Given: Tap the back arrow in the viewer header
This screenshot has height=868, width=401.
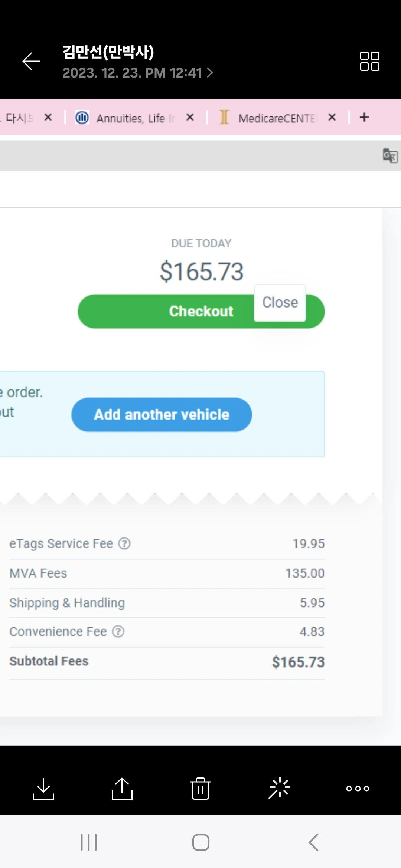Looking at the screenshot, I should pyautogui.click(x=31, y=61).
